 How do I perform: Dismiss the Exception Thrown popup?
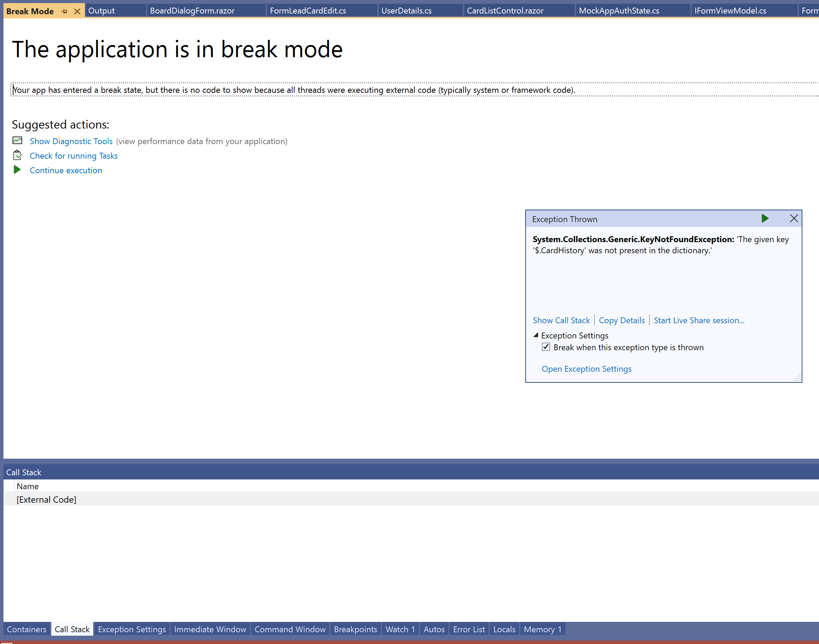[793, 218]
